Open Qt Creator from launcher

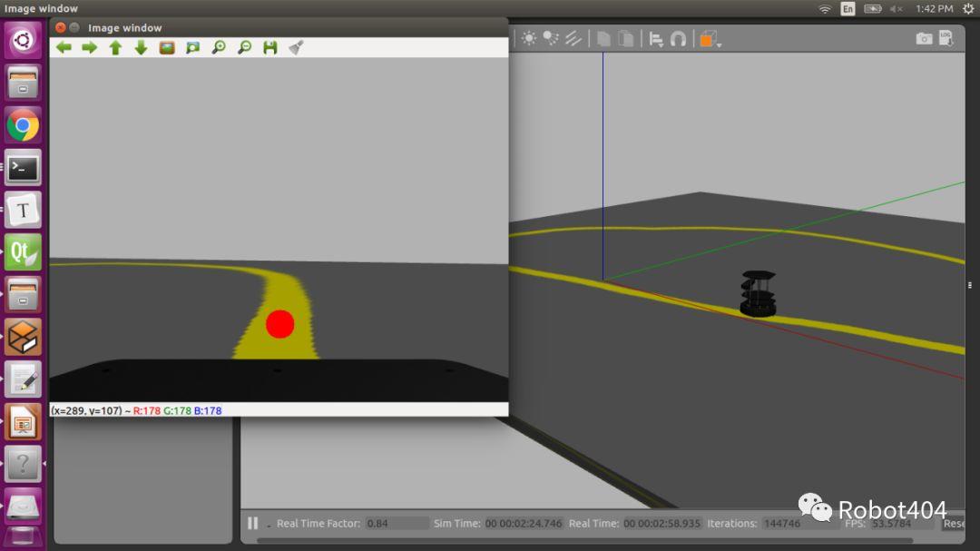point(23,252)
